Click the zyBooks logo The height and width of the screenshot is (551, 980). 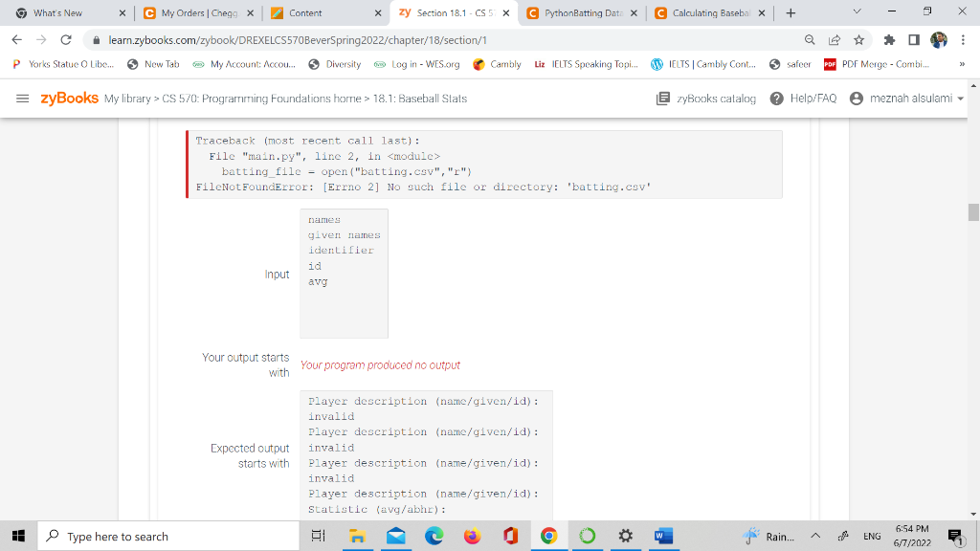[x=69, y=99]
